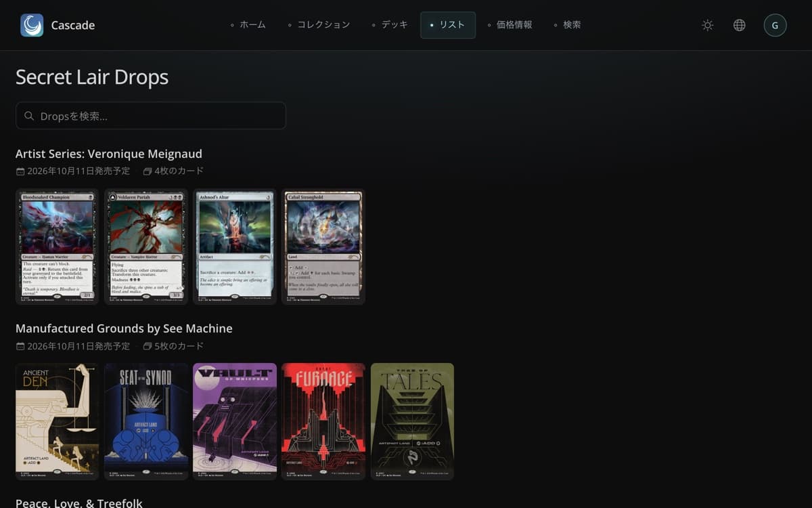Viewport: 812px width, 508px height.
Task: Open the language globe icon
Action: point(740,25)
